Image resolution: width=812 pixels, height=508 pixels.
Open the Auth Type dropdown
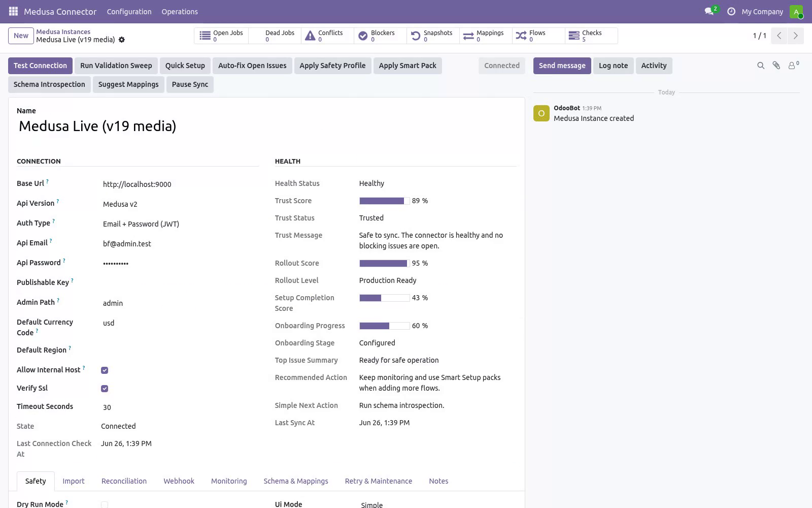click(x=180, y=224)
